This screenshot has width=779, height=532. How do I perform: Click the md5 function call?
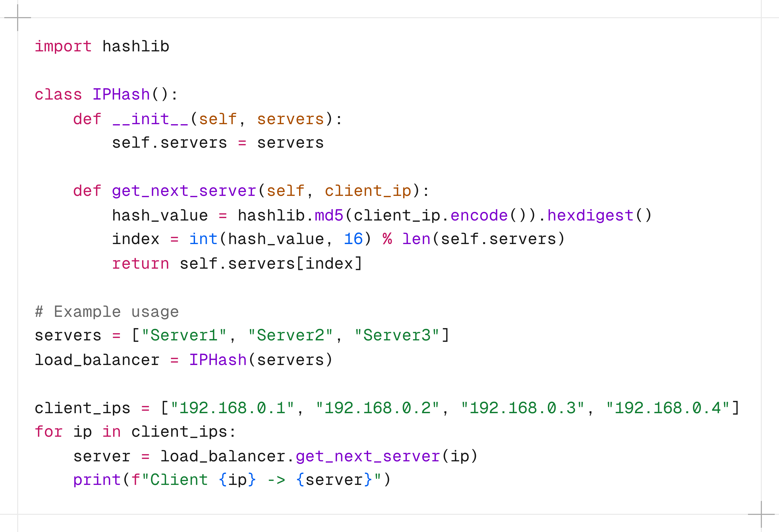(x=329, y=215)
